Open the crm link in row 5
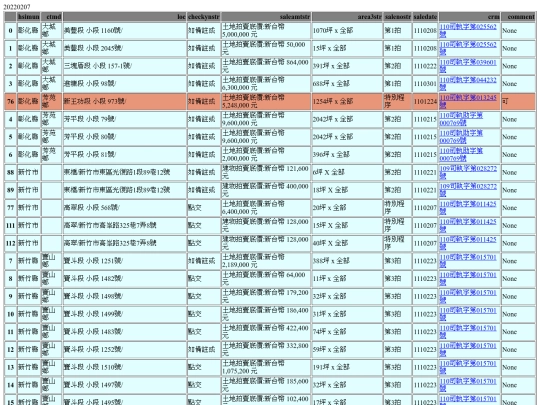Viewport: 540px width, 405px height. point(461,137)
